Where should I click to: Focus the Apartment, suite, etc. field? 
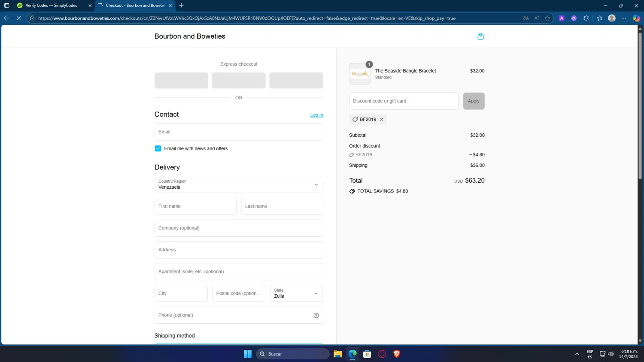coord(239,271)
